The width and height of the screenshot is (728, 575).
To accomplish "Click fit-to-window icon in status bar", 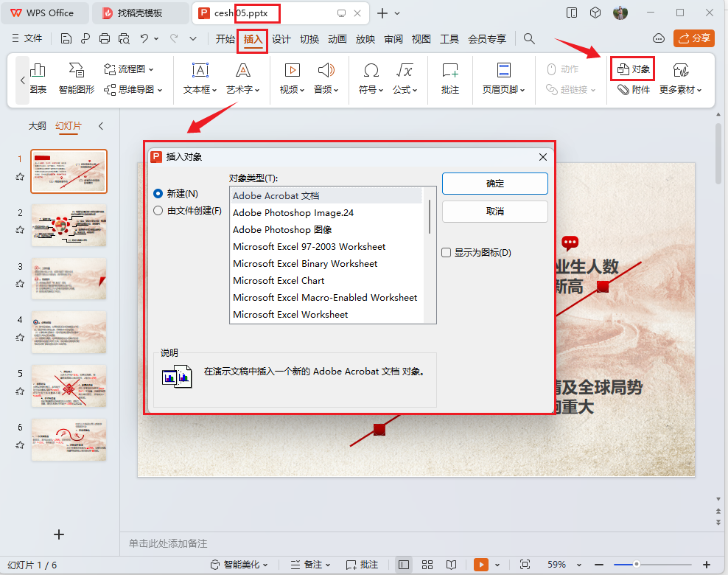I will click(x=525, y=565).
